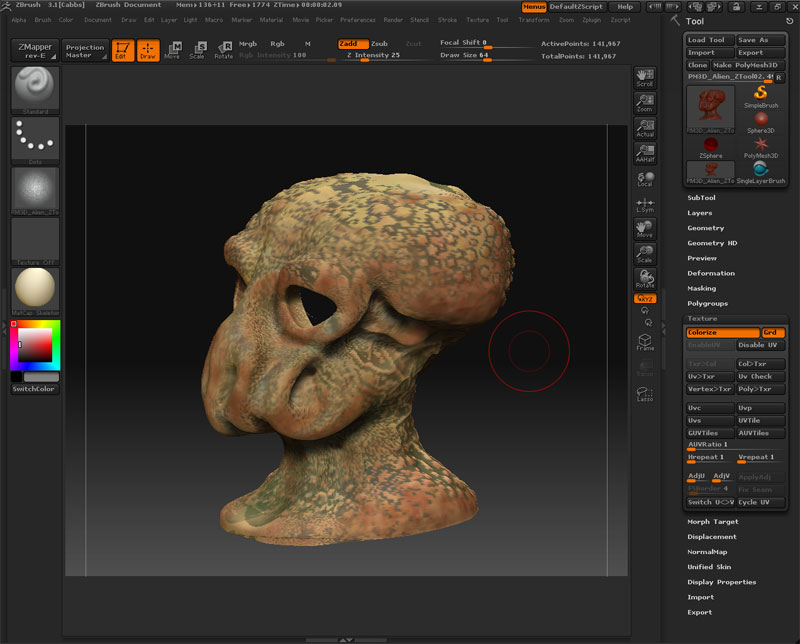
Task: Choose the SimpleBrush tool icon
Action: 761,95
